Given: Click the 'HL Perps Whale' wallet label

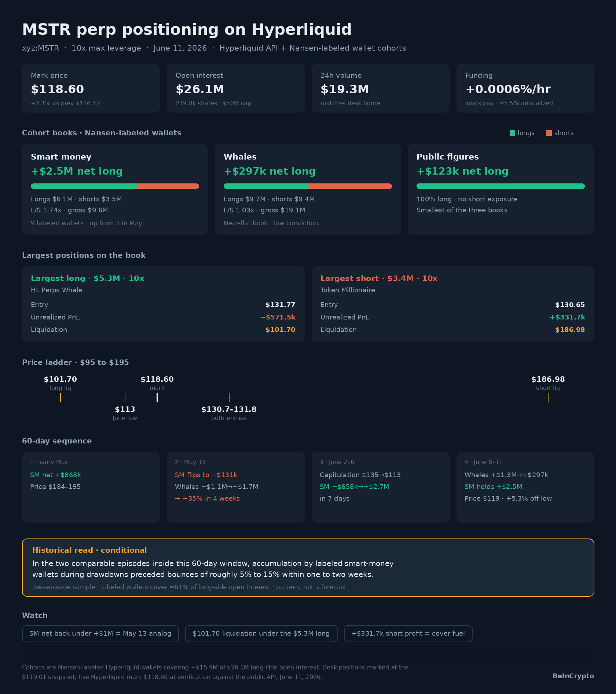Looking at the screenshot, I should [x=56, y=290].
